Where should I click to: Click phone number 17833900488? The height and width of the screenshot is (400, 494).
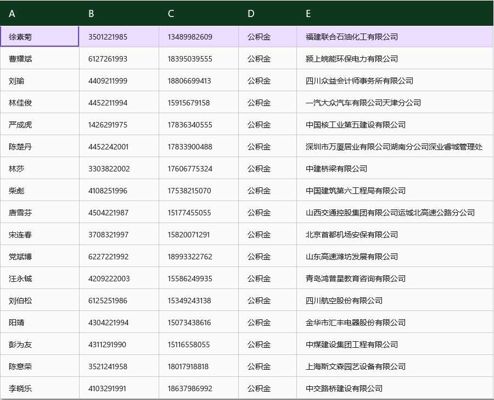tap(199, 147)
